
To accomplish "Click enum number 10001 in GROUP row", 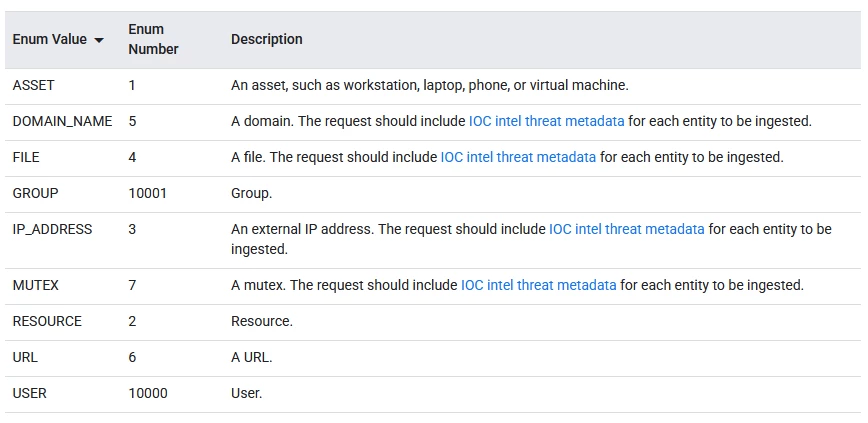I will click(148, 193).
